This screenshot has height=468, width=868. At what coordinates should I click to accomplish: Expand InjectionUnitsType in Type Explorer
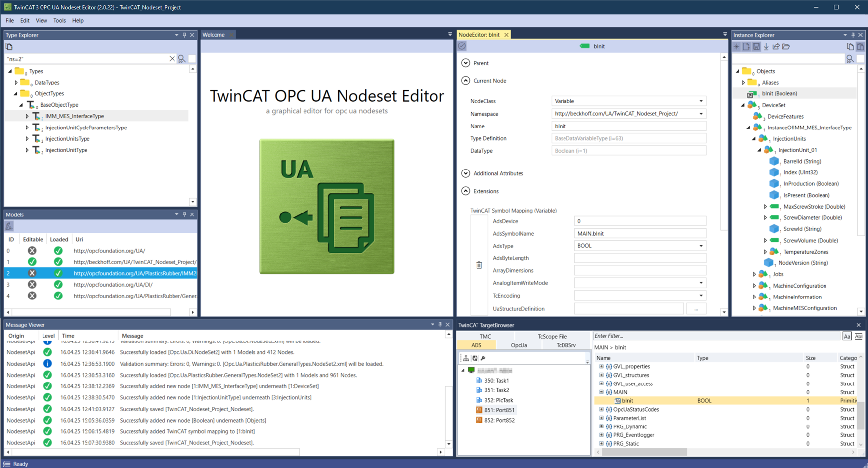pos(27,139)
